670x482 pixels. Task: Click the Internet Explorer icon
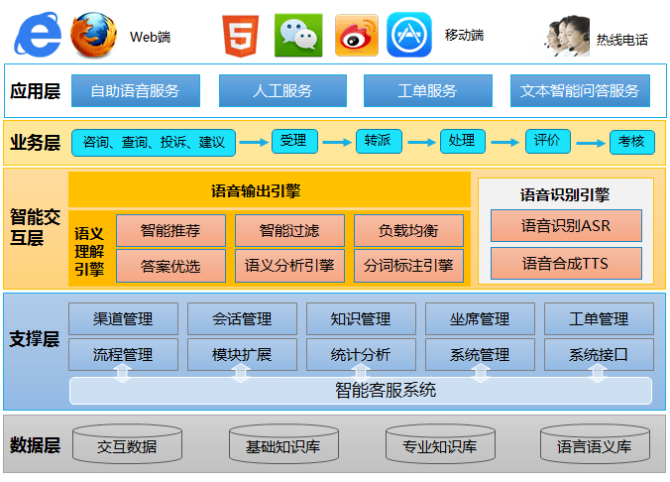(38, 35)
